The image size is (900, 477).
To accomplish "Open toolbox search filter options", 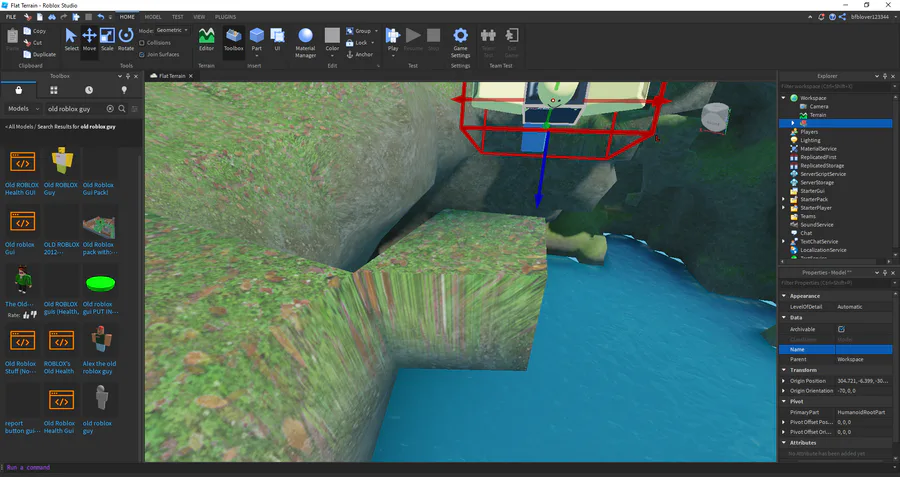I will [x=135, y=108].
